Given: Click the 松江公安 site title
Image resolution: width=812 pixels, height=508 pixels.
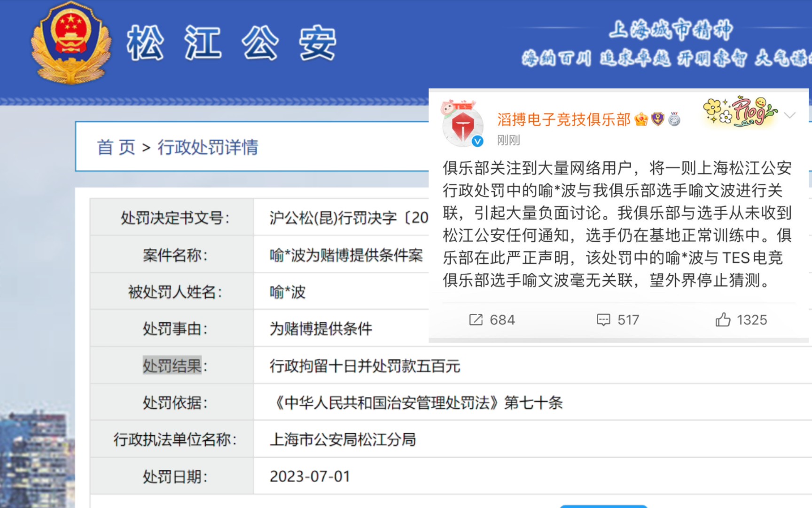Looking at the screenshot, I should click(232, 43).
